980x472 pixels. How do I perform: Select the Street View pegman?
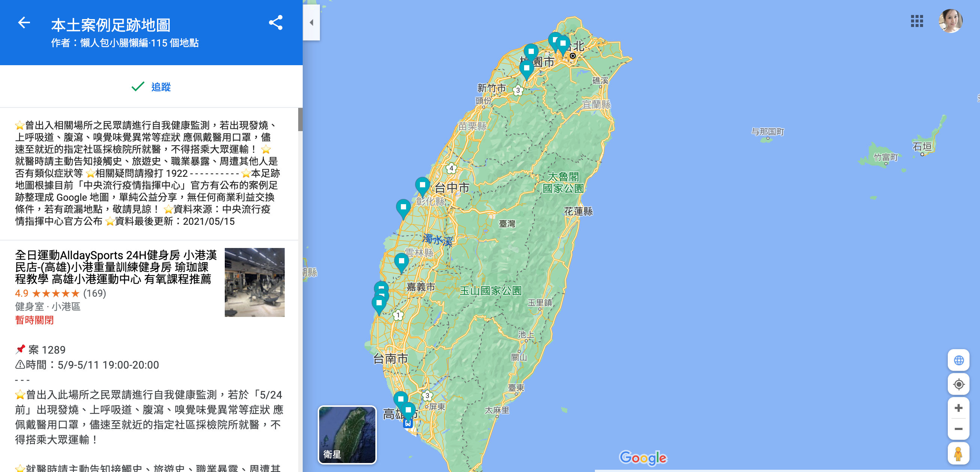click(x=958, y=453)
